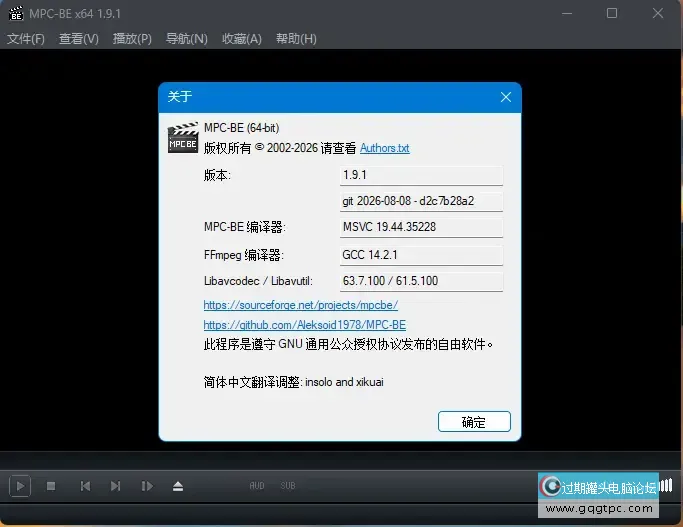This screenshot has width=683, height=527.
Task: Click MPC-BE title bar app icon
Action: (x=16, y=14)
